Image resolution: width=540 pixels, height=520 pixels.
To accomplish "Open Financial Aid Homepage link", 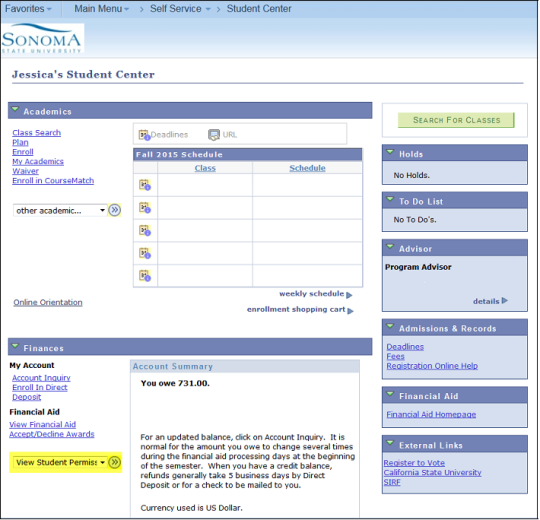I will pyautogui.click(x=431, y=414).
